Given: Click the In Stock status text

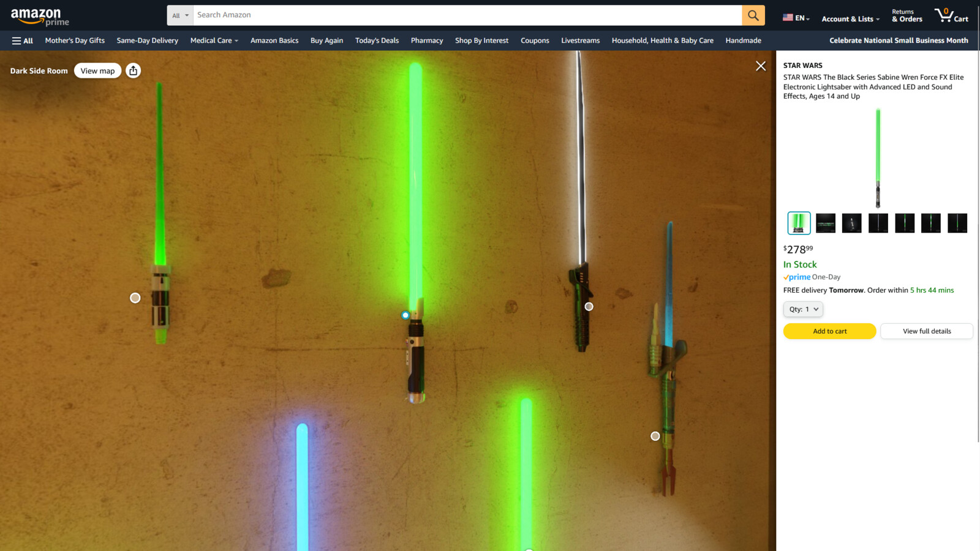Looking at the screenshot, I should click(800, 264).
